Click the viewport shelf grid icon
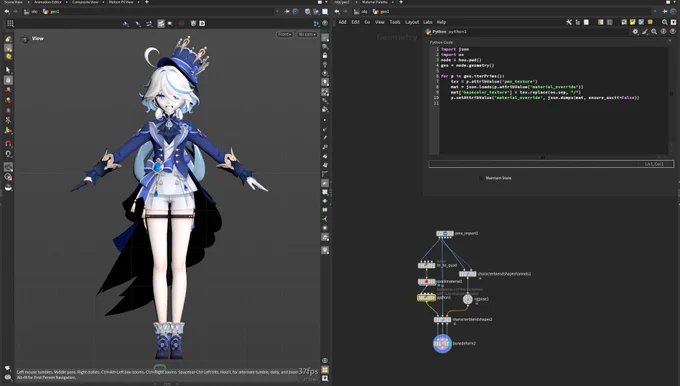 coord(10,23)
